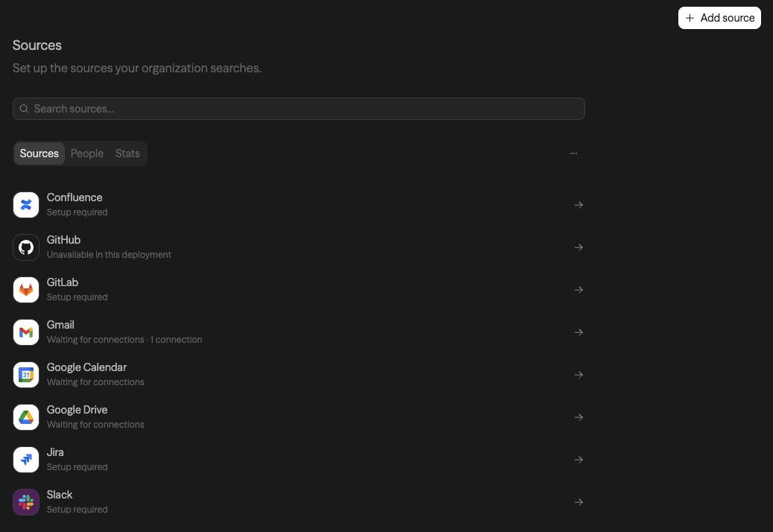773x532 pixels.
Task: Open Jira via its right arrow
Action: point(578,460)
